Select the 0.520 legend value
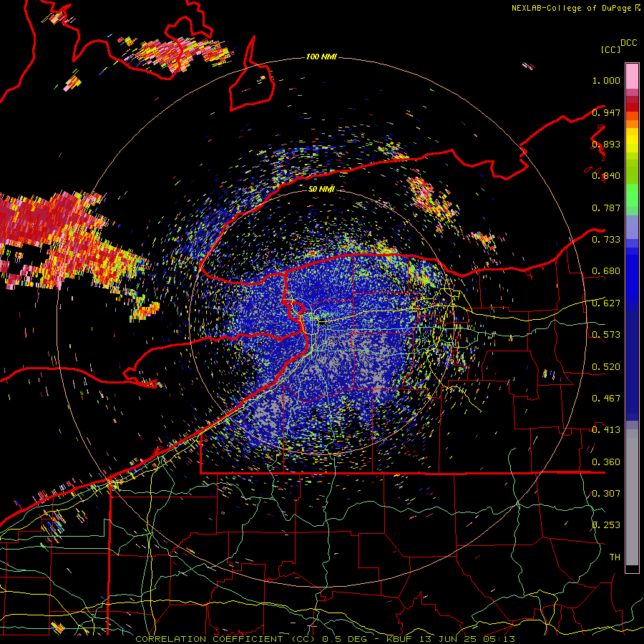644x644 pixels. [606, 367]
